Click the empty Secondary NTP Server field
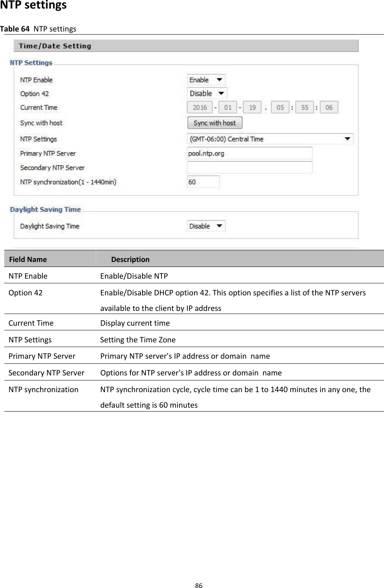Viewport: 384px width, 588px height. coord(249,167)
